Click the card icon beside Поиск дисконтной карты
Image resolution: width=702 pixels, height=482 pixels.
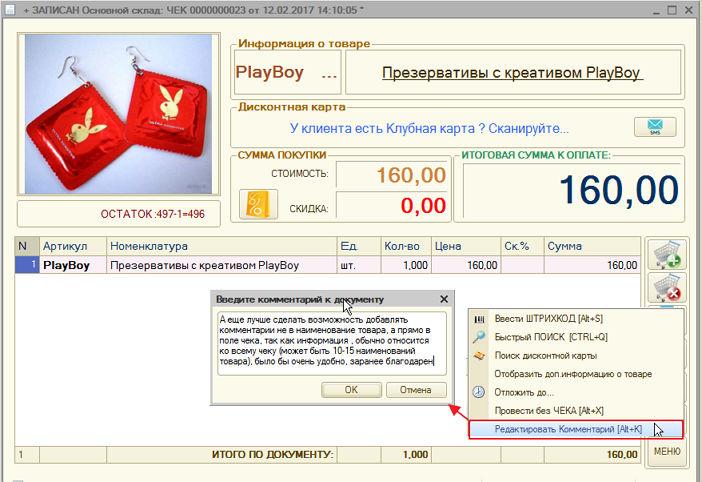[479, 356]
